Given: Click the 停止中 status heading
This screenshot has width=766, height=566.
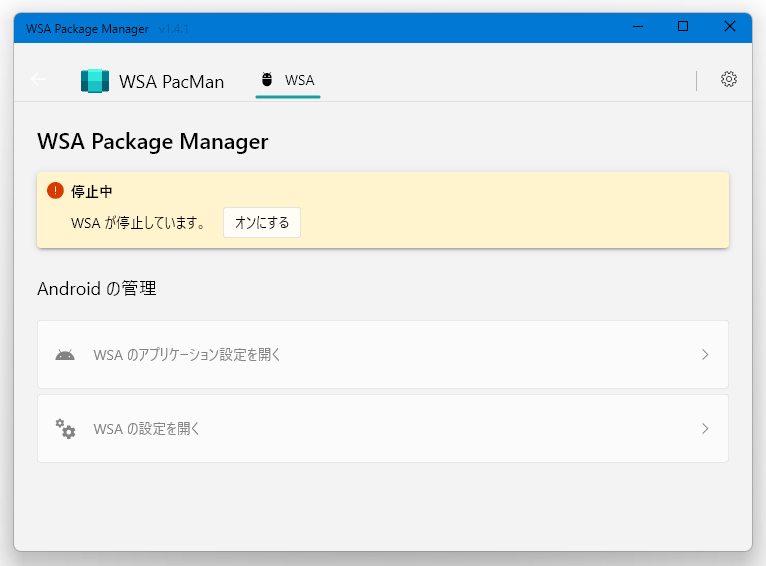Looking at the screenshot, I should 92,191.
